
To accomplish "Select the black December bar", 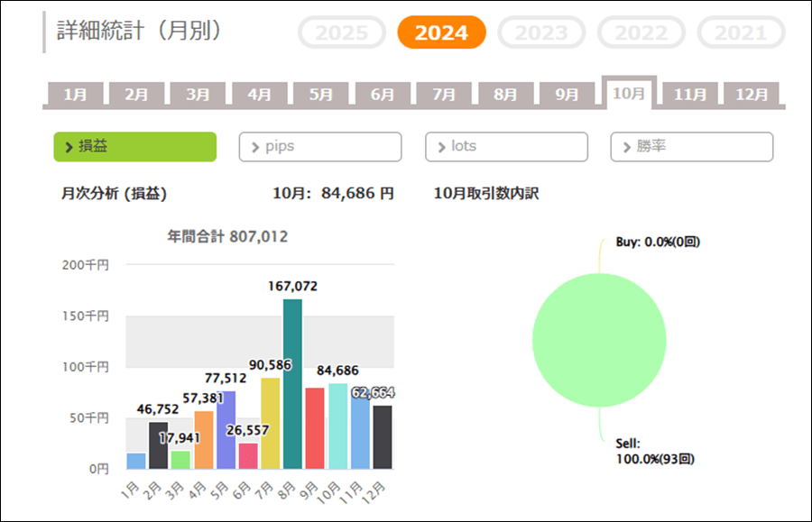I will point(383,437).
